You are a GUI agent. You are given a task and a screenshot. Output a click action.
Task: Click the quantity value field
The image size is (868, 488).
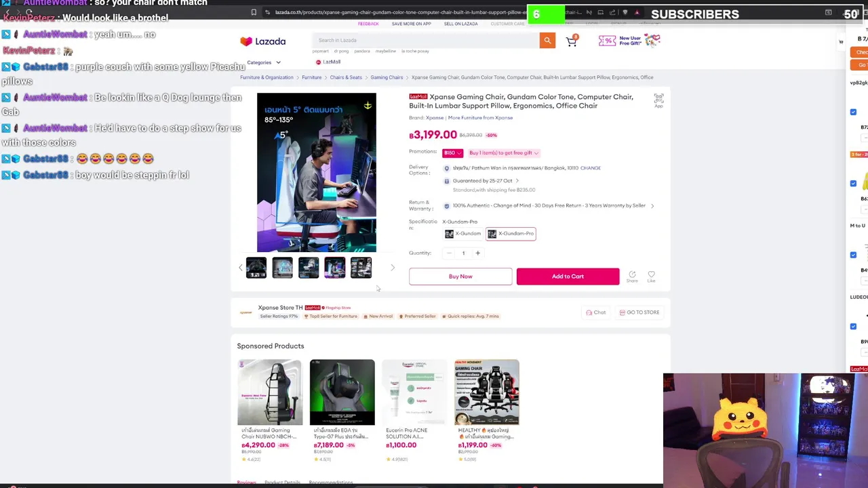463,253
